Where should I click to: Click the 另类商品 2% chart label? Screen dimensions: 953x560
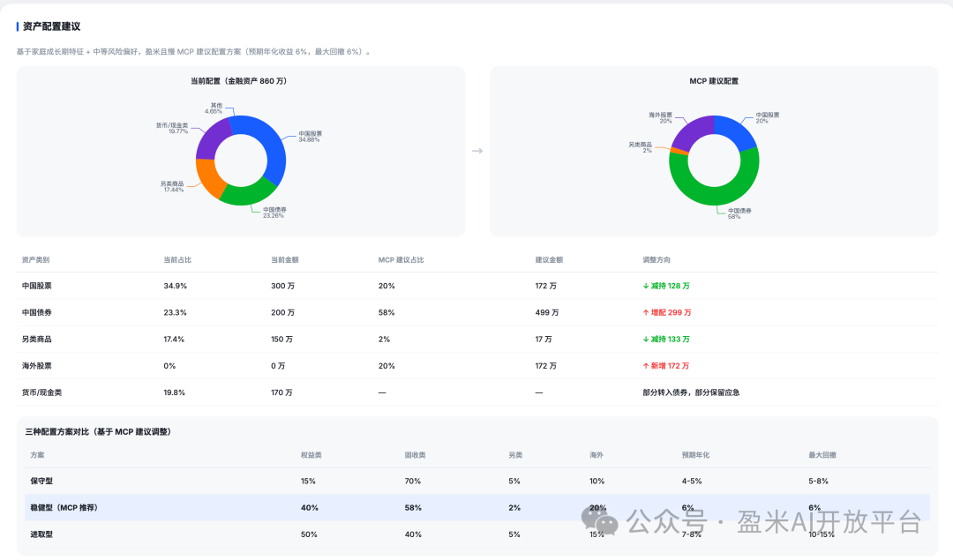(x=640, y=147)
